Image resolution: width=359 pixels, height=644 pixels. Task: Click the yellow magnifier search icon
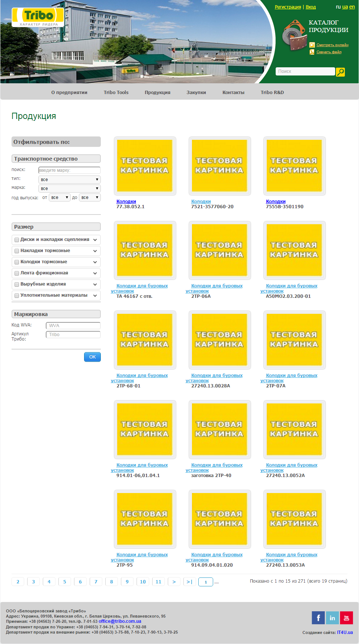(340, 72)
